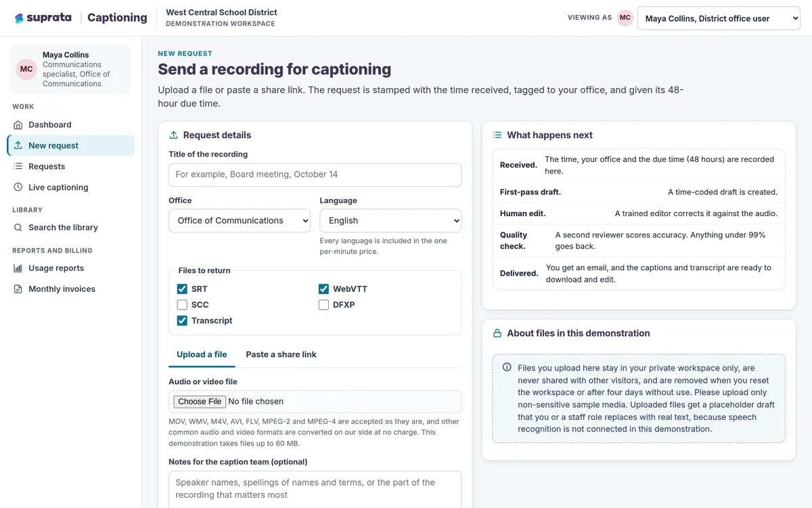Image resolution: width=812 pixels, height=508 pixels.
Task: Go to Requests in the sidebar
Action: tap(71, 167)
